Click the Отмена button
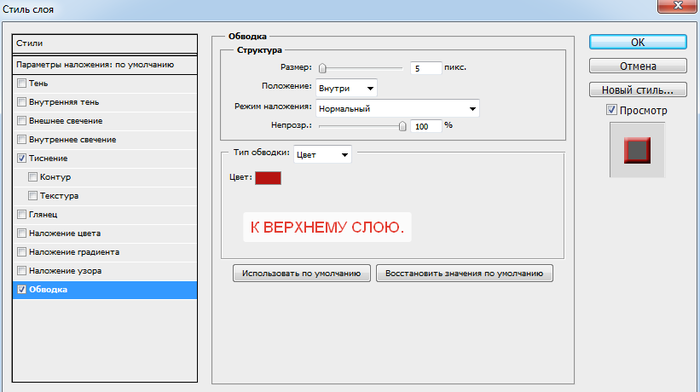 pos(638,66)
